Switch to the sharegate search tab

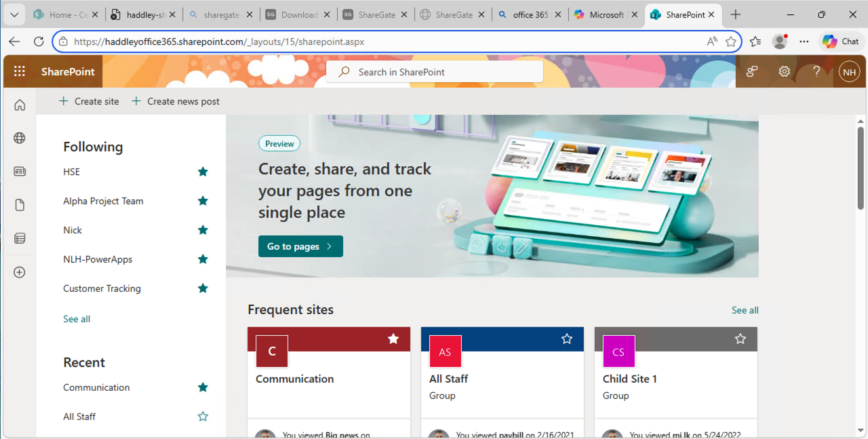click(221, 14)
